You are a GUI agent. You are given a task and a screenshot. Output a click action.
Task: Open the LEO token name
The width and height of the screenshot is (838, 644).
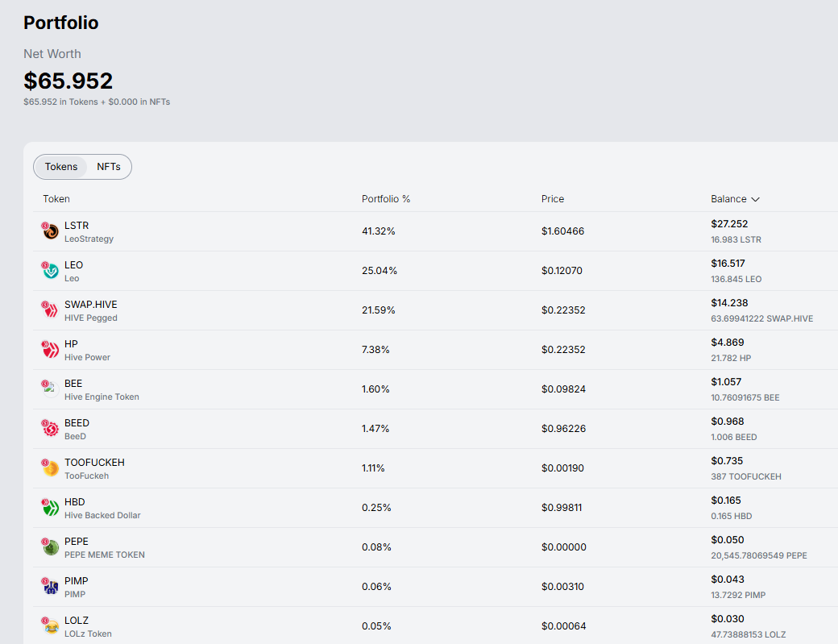tap(74, 265)
